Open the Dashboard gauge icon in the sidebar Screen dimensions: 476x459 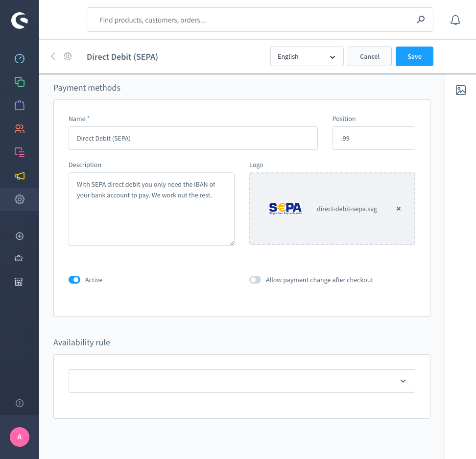[x=20, y=58]
